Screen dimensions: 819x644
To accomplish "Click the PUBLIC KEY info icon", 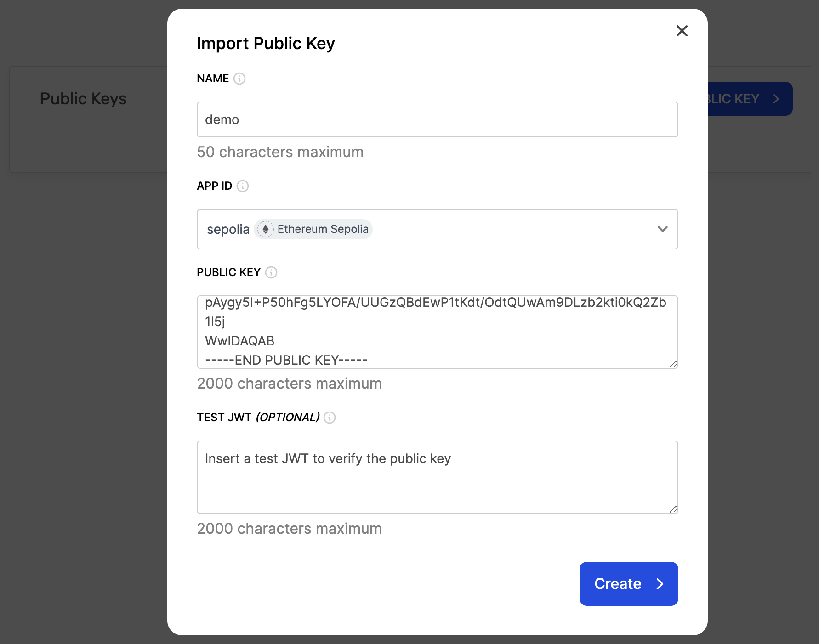I will point(271,272).
